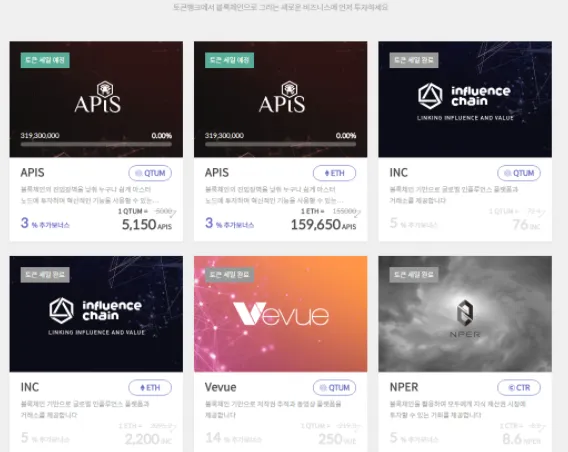Select the ETH currency pill on the APIS card
The image size is (568, 452).
click(334, 173)
